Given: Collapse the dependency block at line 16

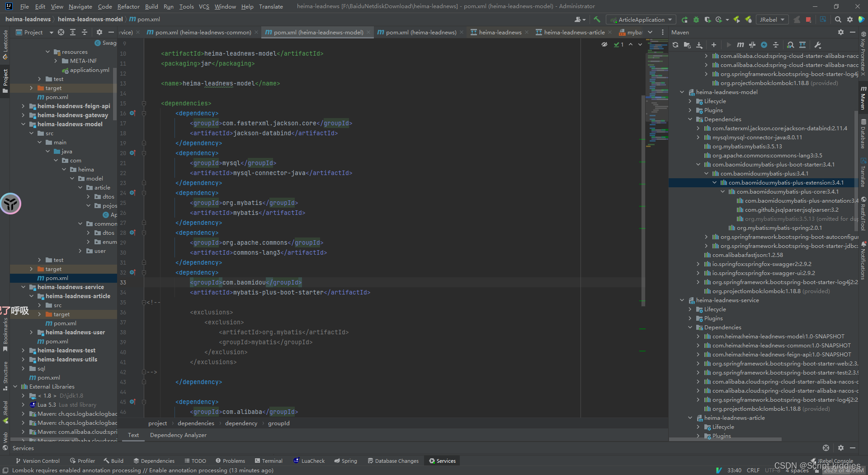Looking at the screenshot, I should click(x=144, y=113).
